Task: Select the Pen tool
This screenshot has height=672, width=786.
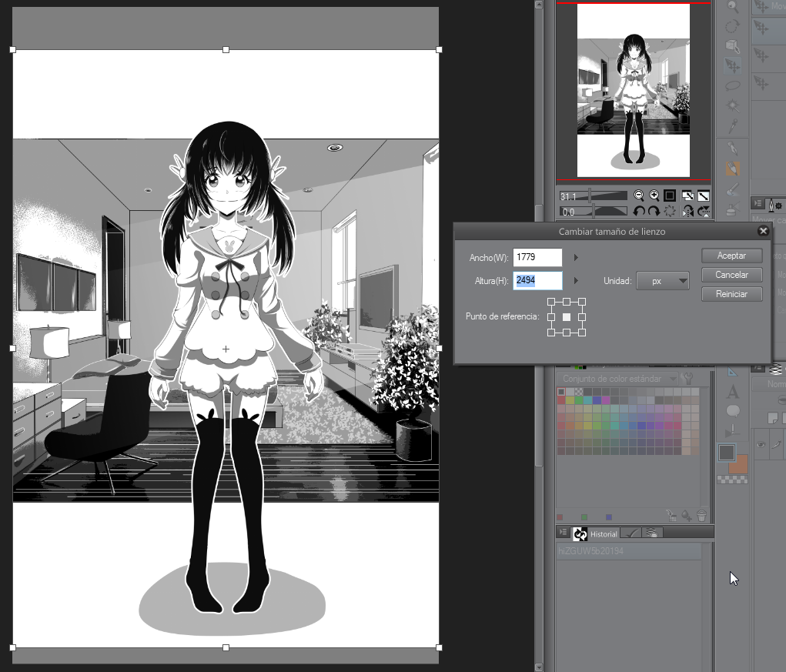Action: coord(733,149)
